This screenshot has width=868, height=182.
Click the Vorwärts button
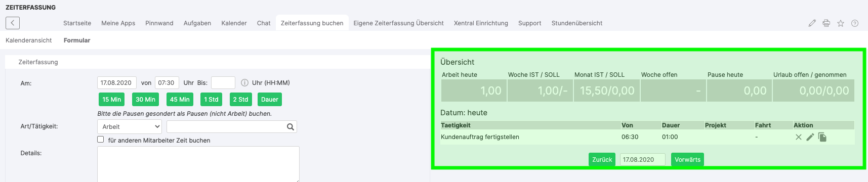coord(687,160)
